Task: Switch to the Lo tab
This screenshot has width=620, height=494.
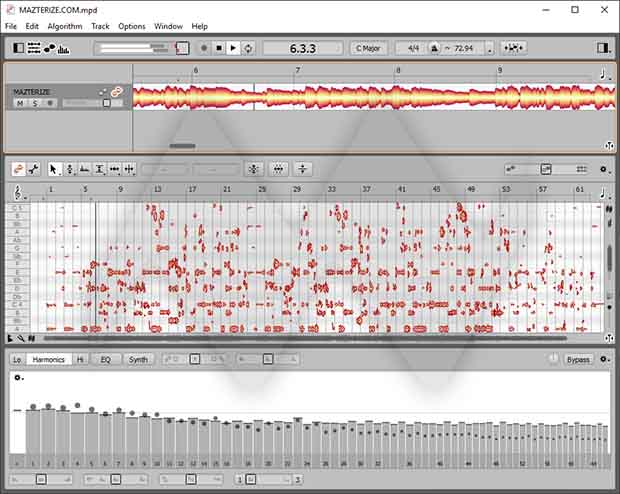Action: [17, 360]
